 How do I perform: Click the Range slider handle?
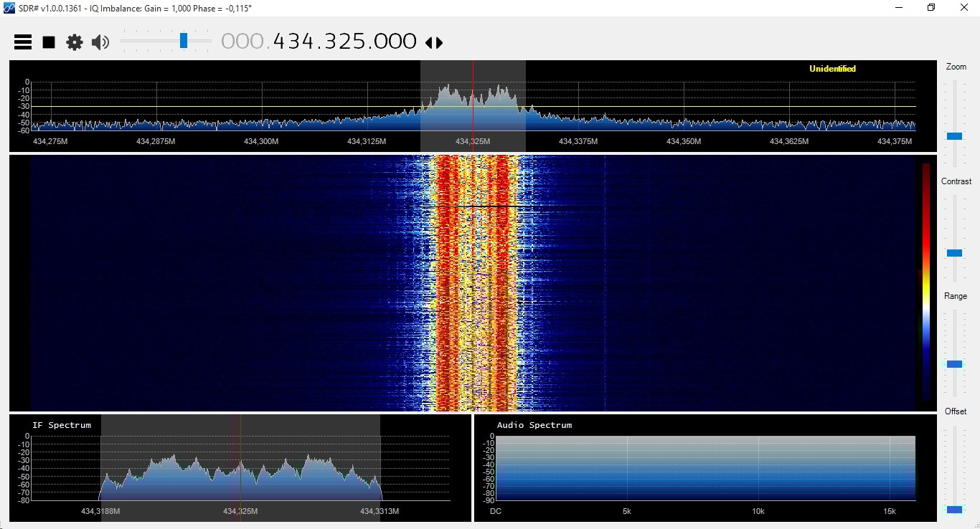coord(955,364)
